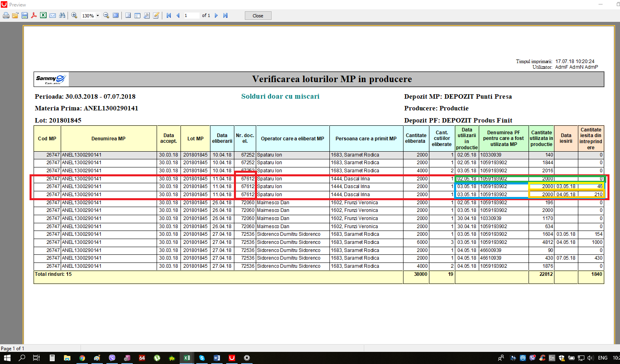Viewport: 620px width, 364px height.
Task: Go to the previous page
Action: tap(178, 15)
